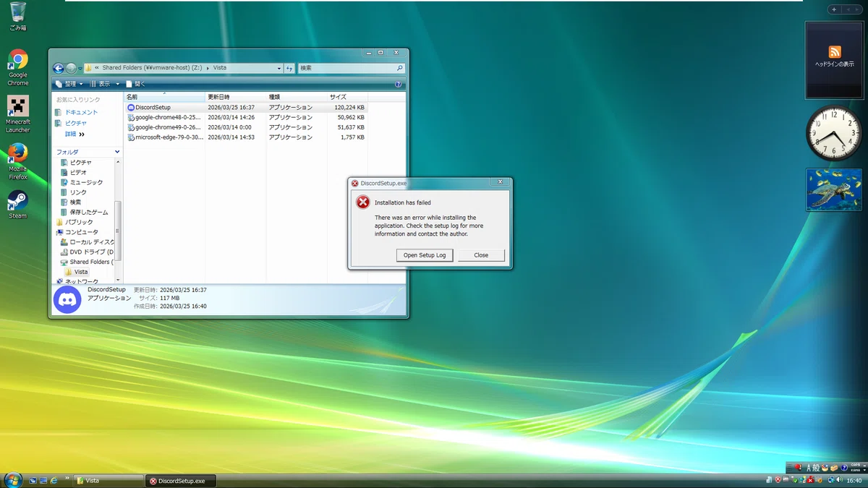This screenshot has width=868, height=488.
Task: Select ビデオ in the folder tree
Action: pos(73,172)
